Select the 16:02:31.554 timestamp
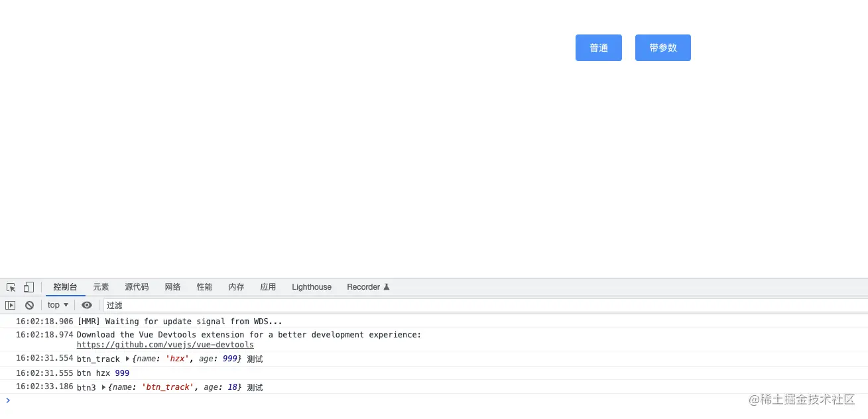 point(44,358)
